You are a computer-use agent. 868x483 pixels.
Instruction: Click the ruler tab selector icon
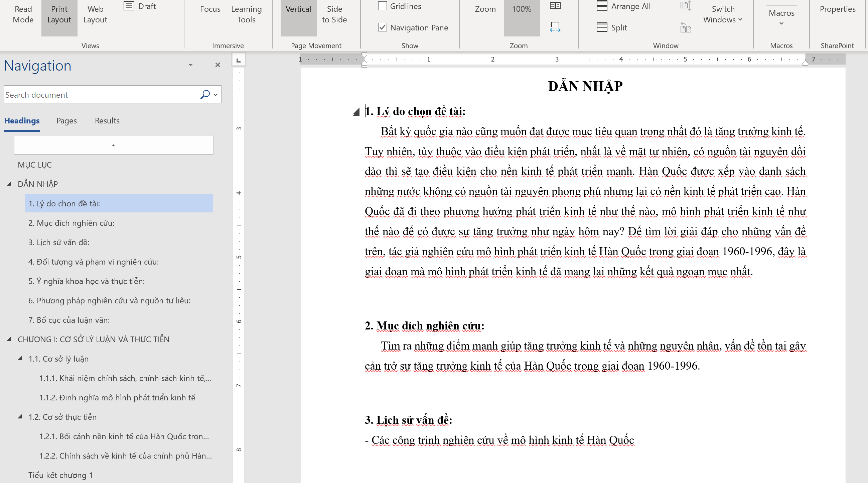coord(239,60)
